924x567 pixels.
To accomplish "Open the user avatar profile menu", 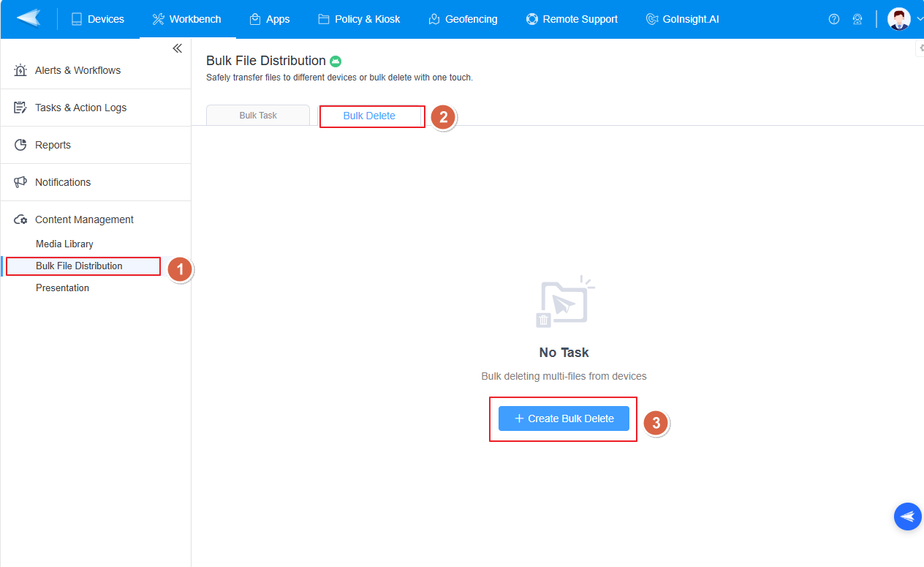I will [898, 19].
